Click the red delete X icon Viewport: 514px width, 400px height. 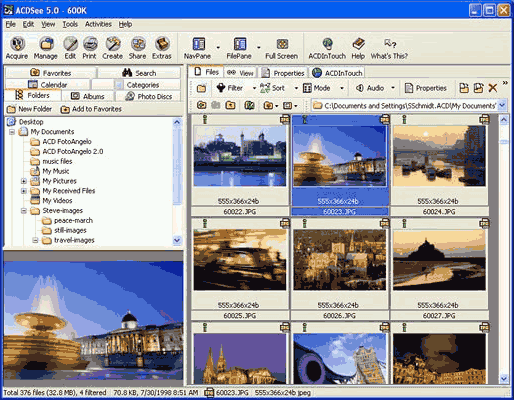493,88
